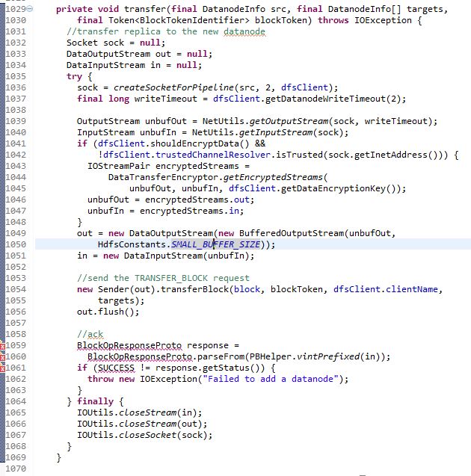Click the error marker on line 1060
471x476 pixels.
[3, 356]
